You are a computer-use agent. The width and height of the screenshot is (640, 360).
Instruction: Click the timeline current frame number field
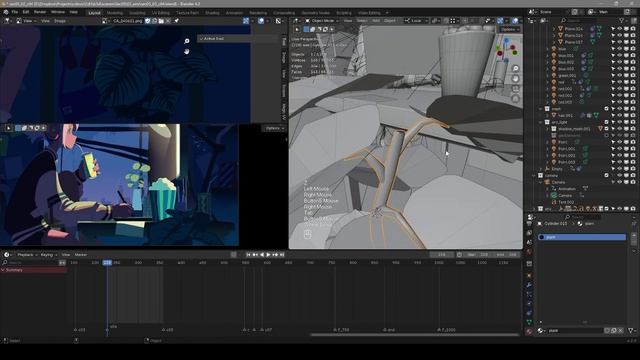[x=442, y=255]
